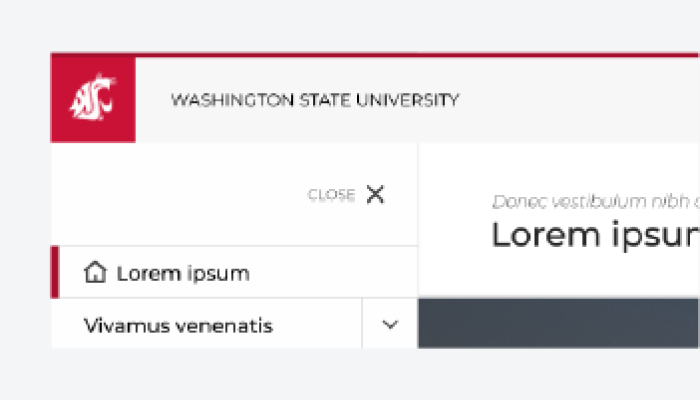Image resolution: width=700 pixels, height=400 pixels.
Task: Expand the Vivamus venenatis chevron arrow
Action: (390, 324)
